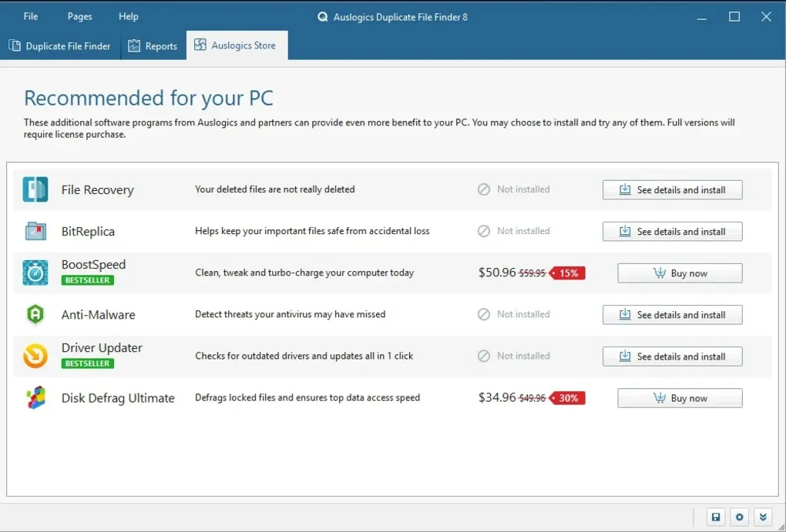The height and width of the screenshot is (532, 786).
Task: Expand the double-chevron arrow in bottom bar
Action: (763, 517)
